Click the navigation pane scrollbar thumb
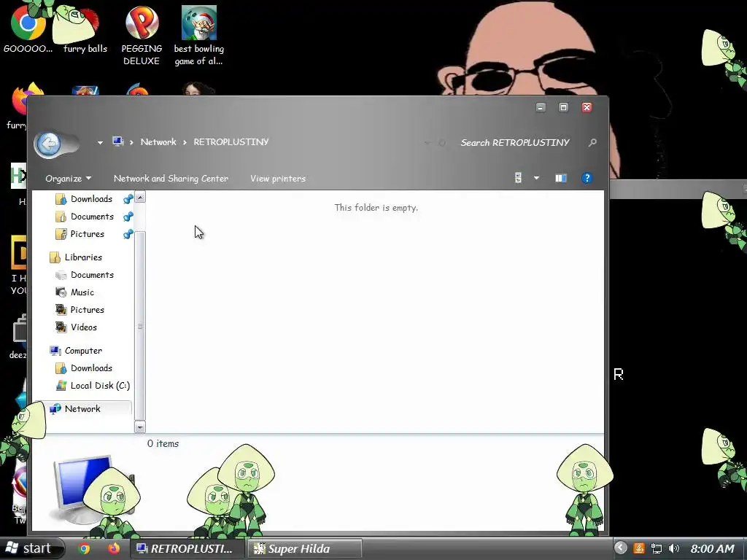 click(x=140, y=326)
